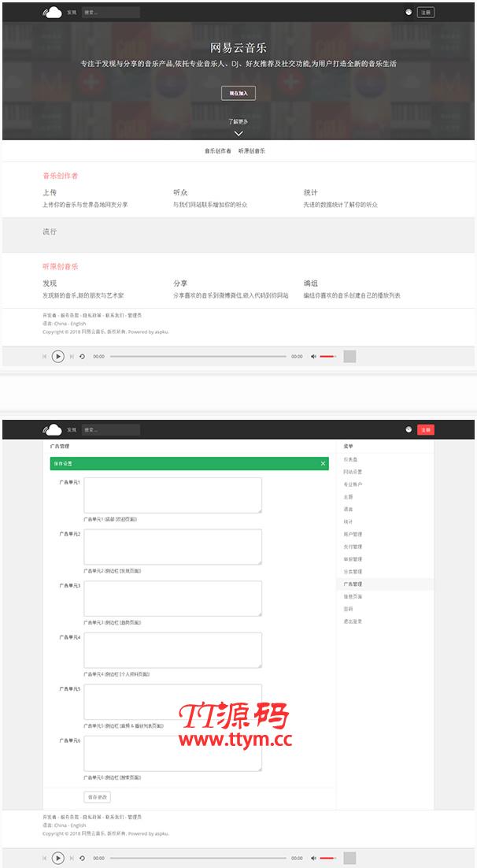Screen dimensions: 477x868
Task: Go to next track in 广告管理 page player
Action: click(x=72, y=858)
